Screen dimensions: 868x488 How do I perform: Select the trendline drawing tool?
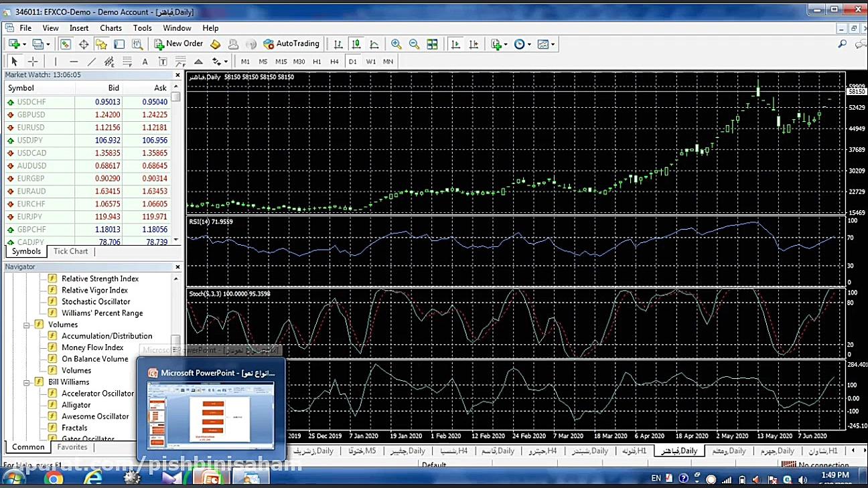(x=92, y=62)
